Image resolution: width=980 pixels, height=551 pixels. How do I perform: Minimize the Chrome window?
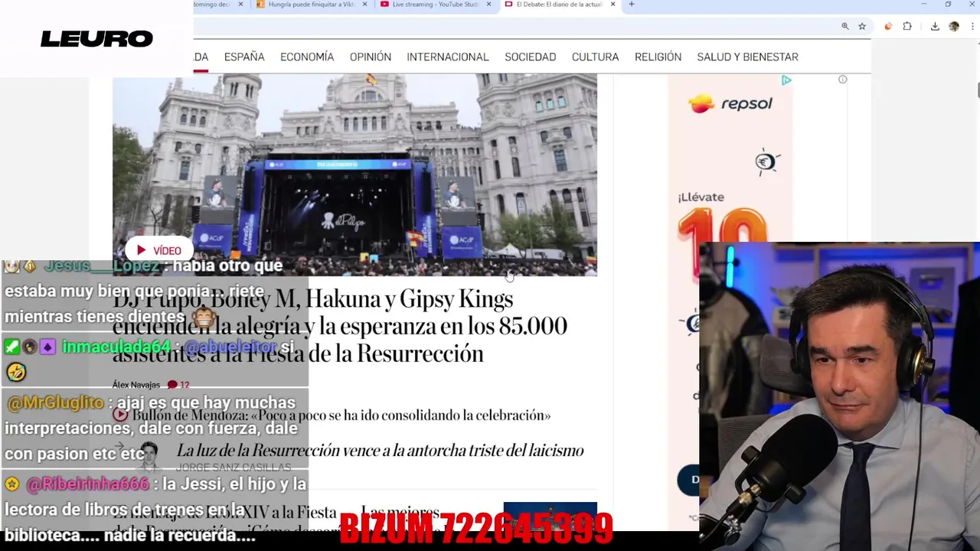tap(924, 5)
